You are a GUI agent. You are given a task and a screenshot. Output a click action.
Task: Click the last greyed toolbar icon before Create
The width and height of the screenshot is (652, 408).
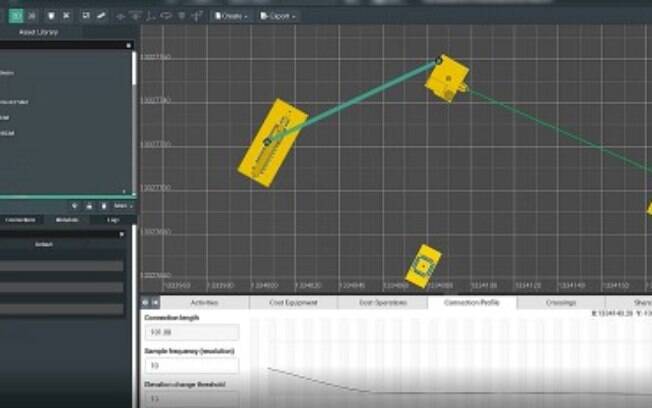click(x=197, y=16)
